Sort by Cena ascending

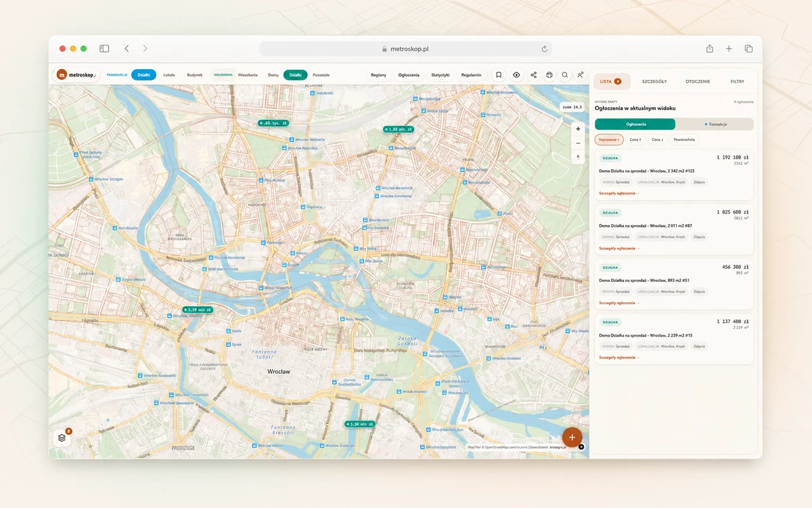tap(635, 140)
